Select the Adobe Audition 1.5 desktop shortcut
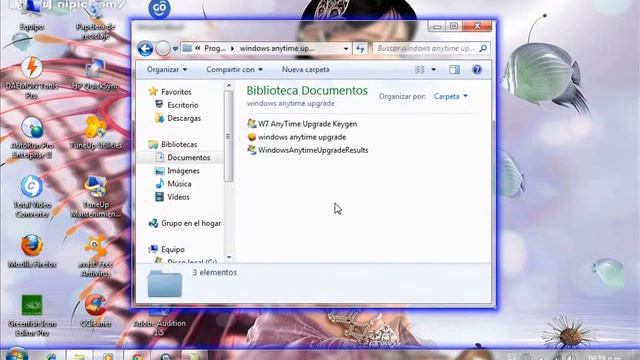 159,322
